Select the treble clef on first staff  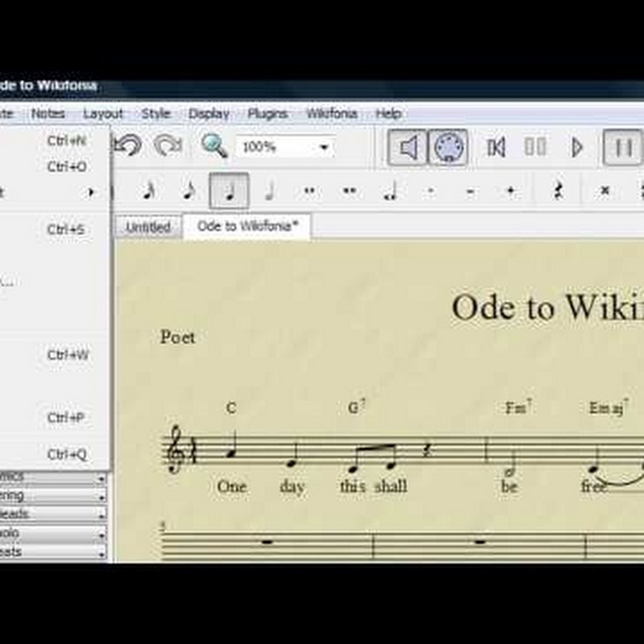point(175,450)
